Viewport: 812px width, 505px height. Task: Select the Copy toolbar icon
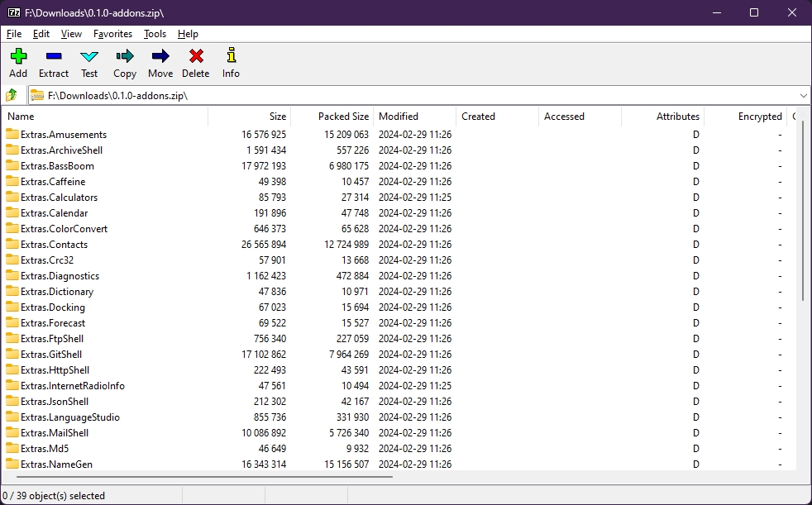tap(125, 56)
